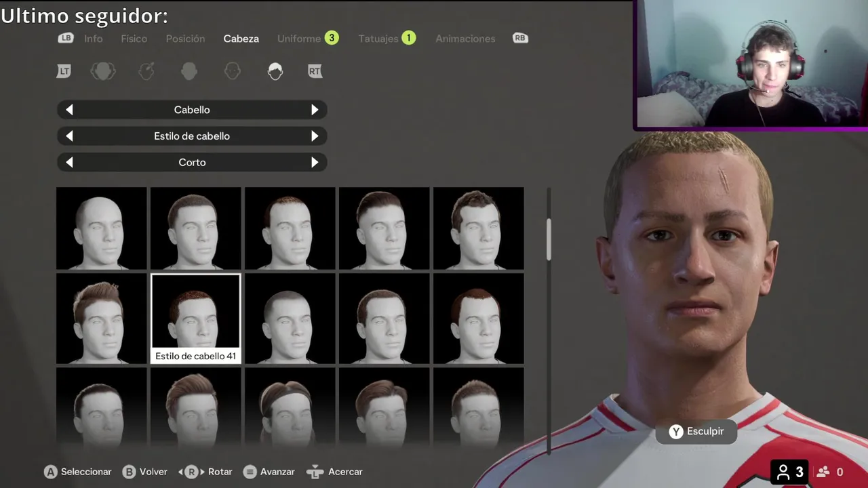Image resolution: width=868 pixels, height=488 pixels.
Task: Click the R stick Rotar prompt
Action: [x=205, y=472]
